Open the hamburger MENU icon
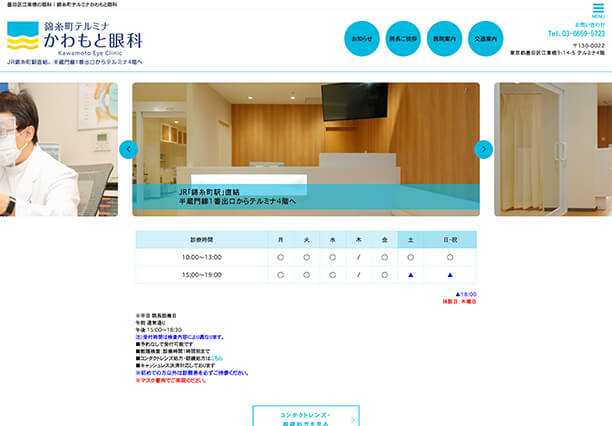Viewport: 612px width, 426px height. tap(598, 11)
